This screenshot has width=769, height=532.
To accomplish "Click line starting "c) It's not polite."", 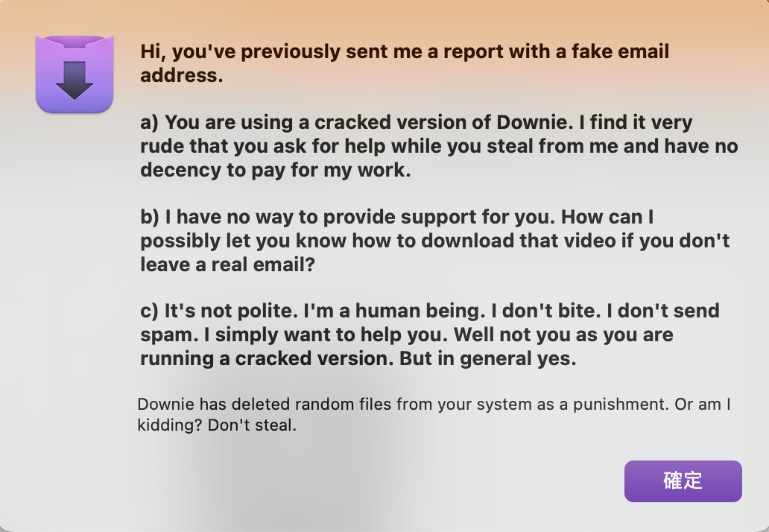I will 430,311.
